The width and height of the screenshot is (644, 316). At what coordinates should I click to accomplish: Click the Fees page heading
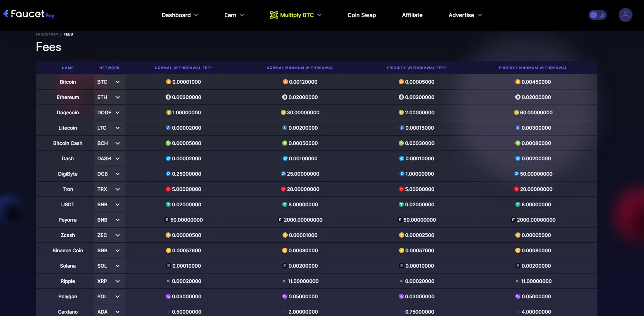pos(49,47)
